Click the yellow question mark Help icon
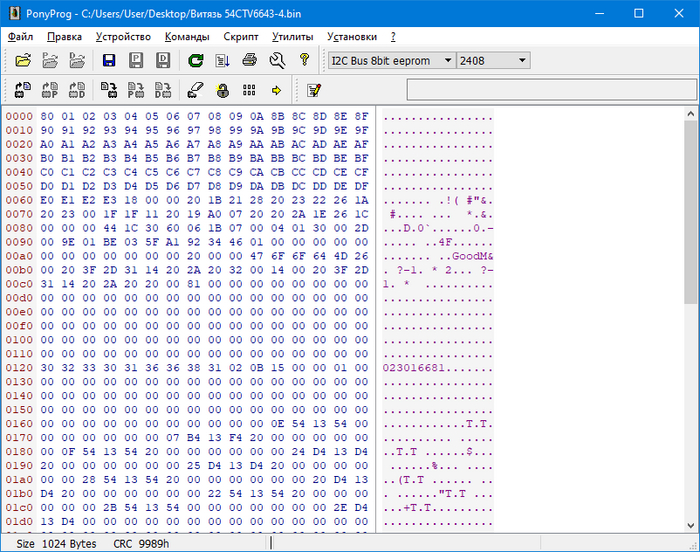The height and width of the screenshot is (552, 700). click(304, 61)
